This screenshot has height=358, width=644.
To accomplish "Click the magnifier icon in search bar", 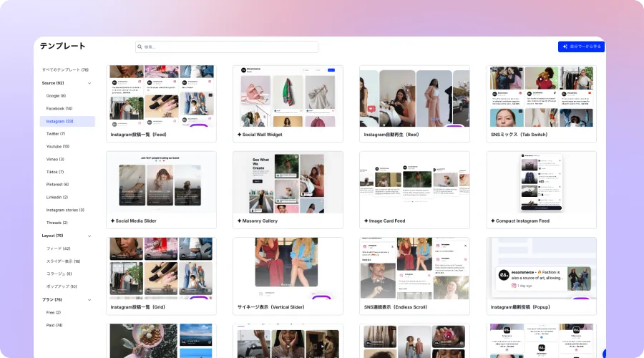I will tap(140, 47).
